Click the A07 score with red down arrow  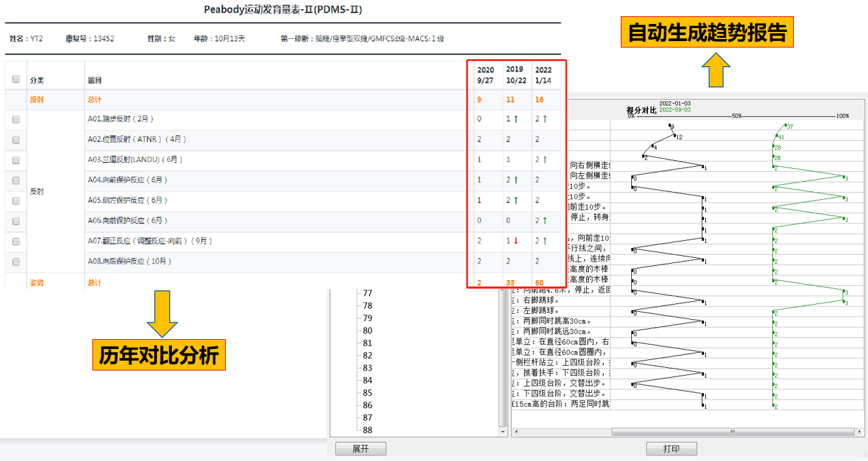click(x=512, y=241)
